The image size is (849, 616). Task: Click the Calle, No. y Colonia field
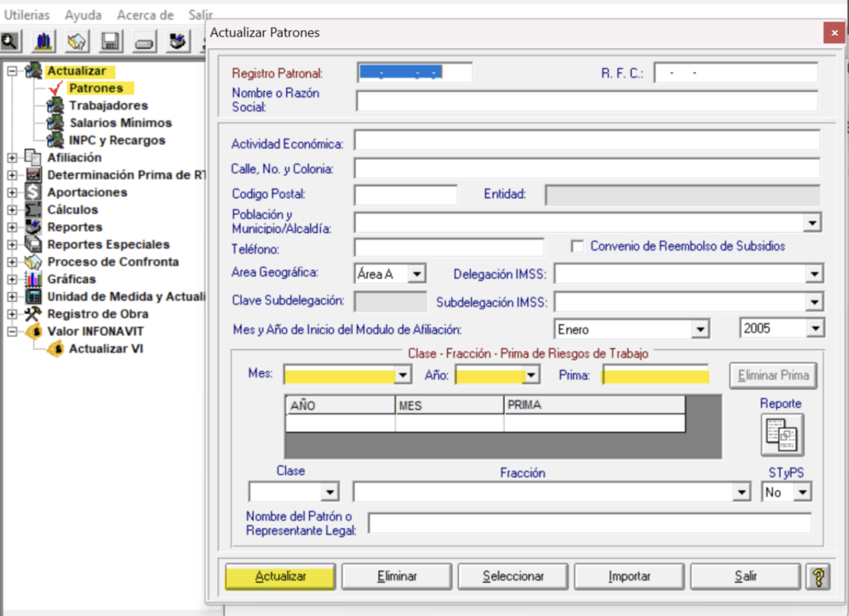pyautogui.click(x=587, y=168)
